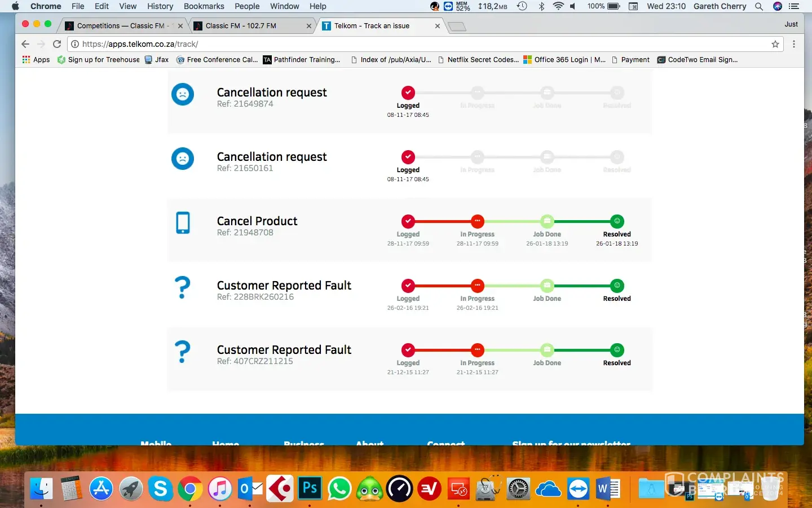Close the Classic FM - 102.7 FM tab
This screenshot has height=508, width=812.
point(309,26)
